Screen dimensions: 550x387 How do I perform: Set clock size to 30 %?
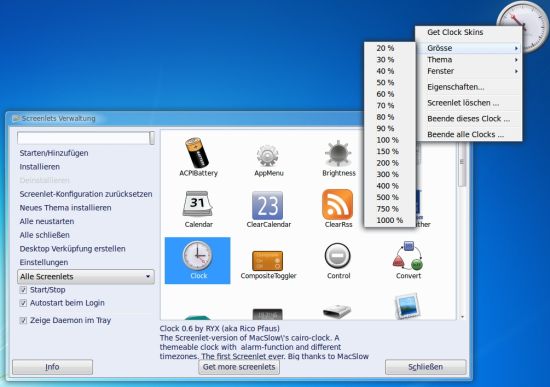click(390, 60)
